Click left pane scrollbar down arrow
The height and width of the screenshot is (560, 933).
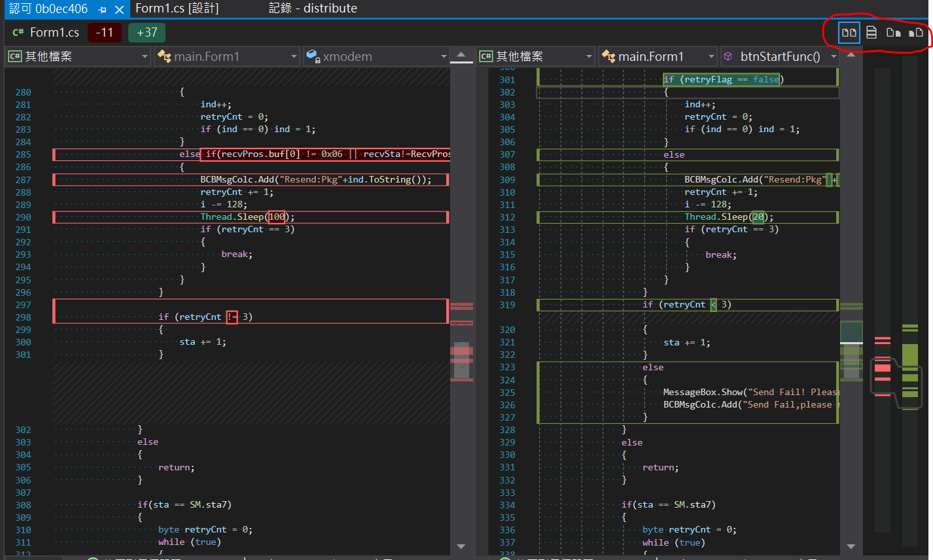click(x=461, y=546)
